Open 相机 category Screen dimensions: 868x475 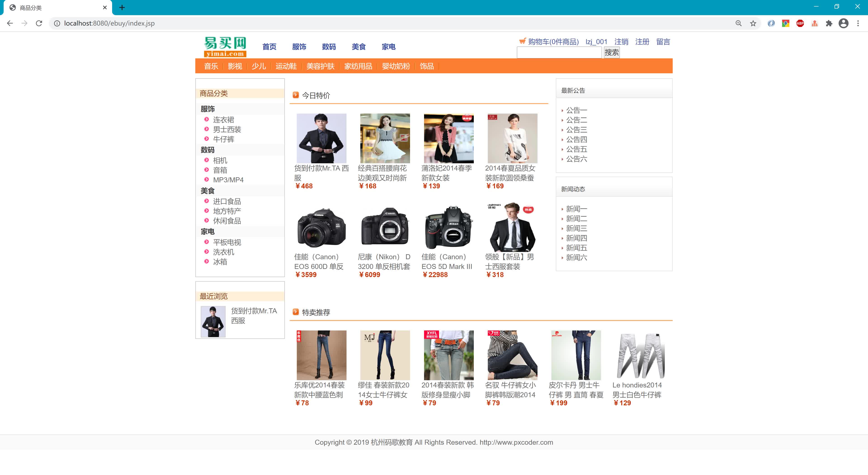[x=220, y=160]
